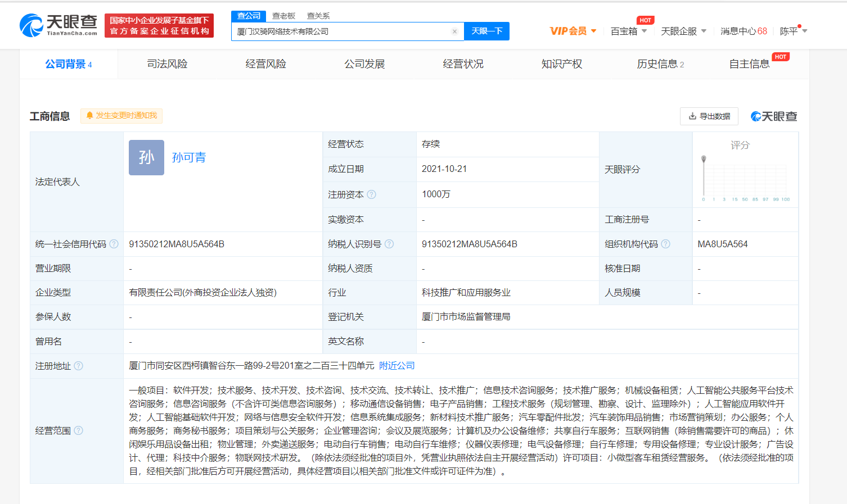Click the registered address 厦门市同安区西柯镇 text
The height and width of the screenshot is (504, 847).
(251, 366)
